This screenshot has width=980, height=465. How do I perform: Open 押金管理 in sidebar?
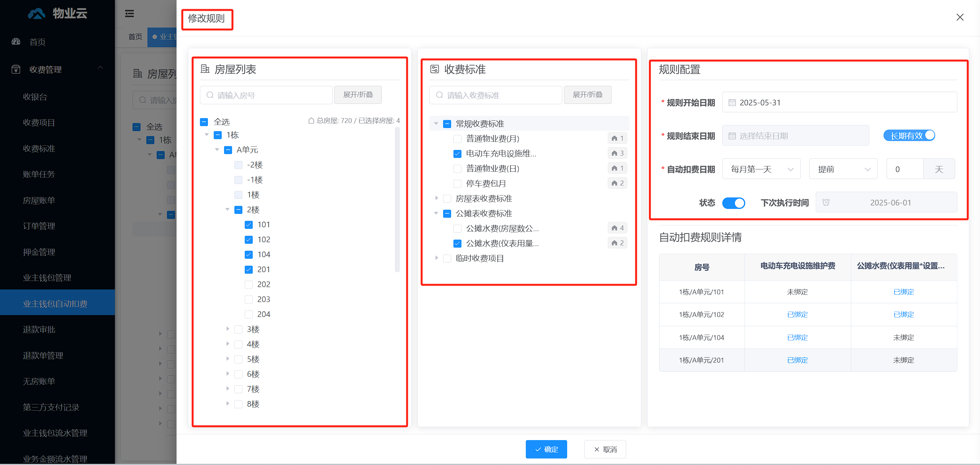click(39, 252)
